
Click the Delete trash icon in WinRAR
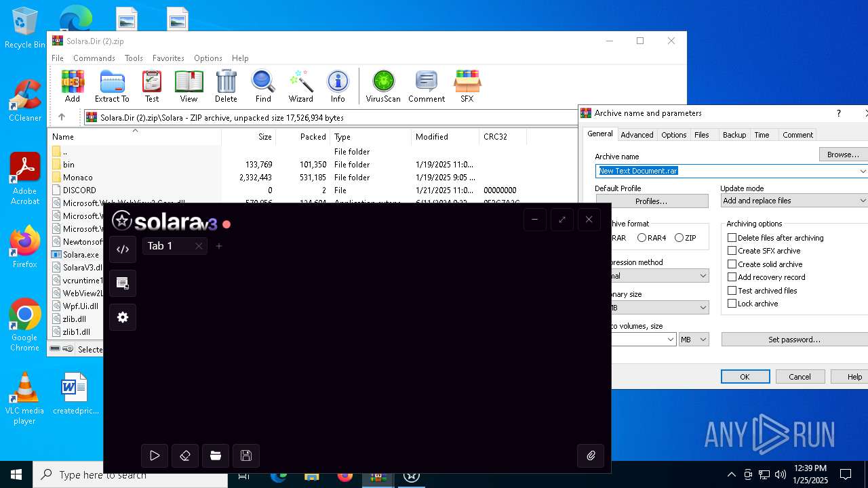(226, 86)
